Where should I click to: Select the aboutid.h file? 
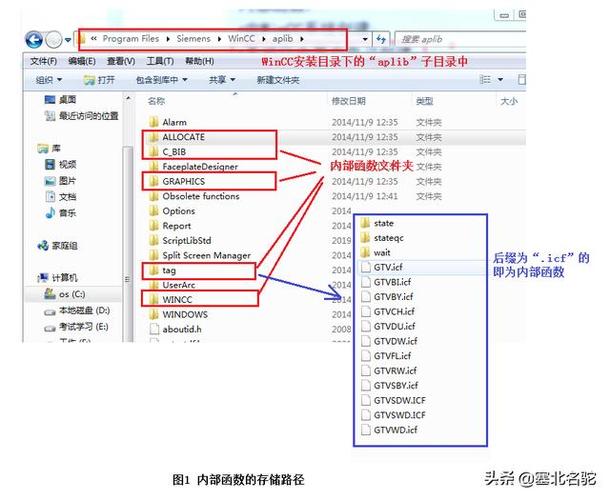[175, 329]
